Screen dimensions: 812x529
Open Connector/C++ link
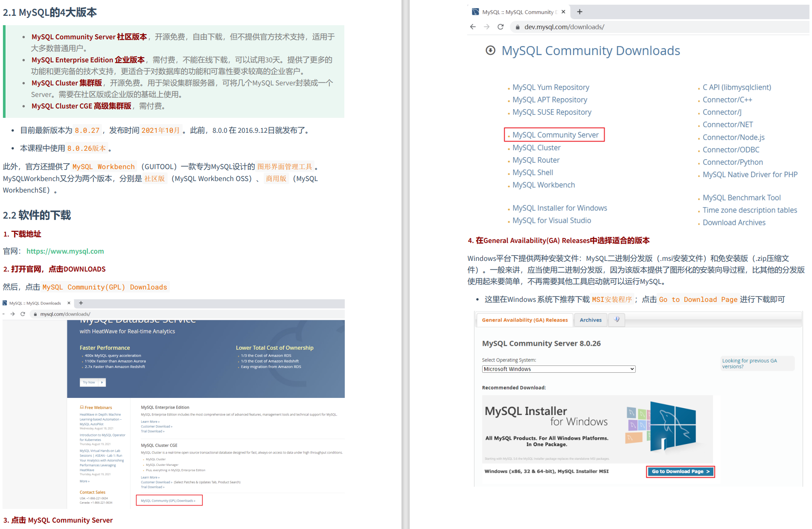pyautogui.click(x=728, y=99)
